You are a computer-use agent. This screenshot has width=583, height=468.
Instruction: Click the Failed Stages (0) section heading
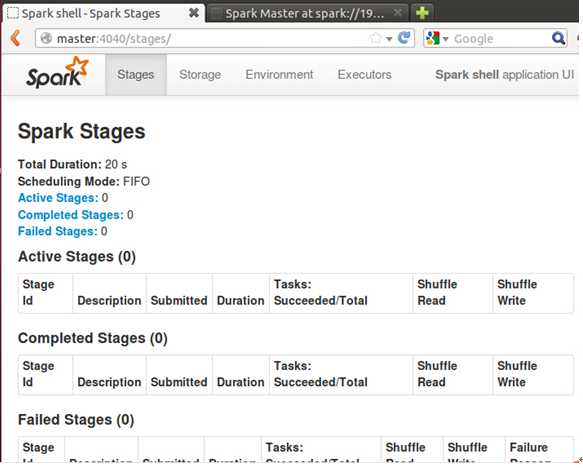[76, 420]
